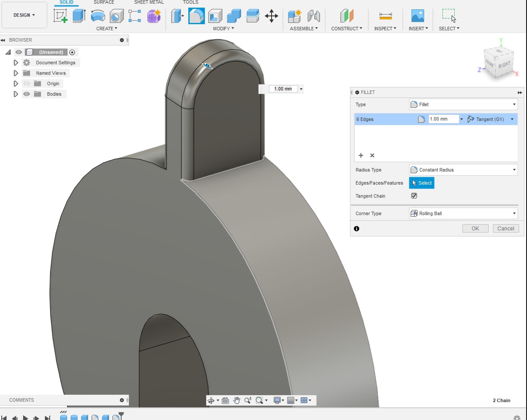Expand the Named Views node
Viewport: 527px width, 420px height.
[16, 73]
